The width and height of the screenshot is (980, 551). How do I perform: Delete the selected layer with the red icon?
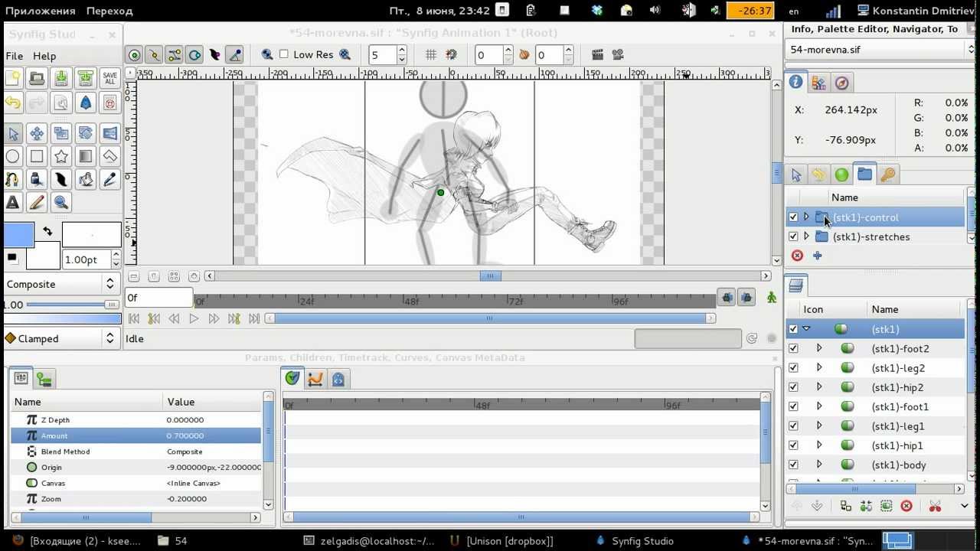point(906,506)
